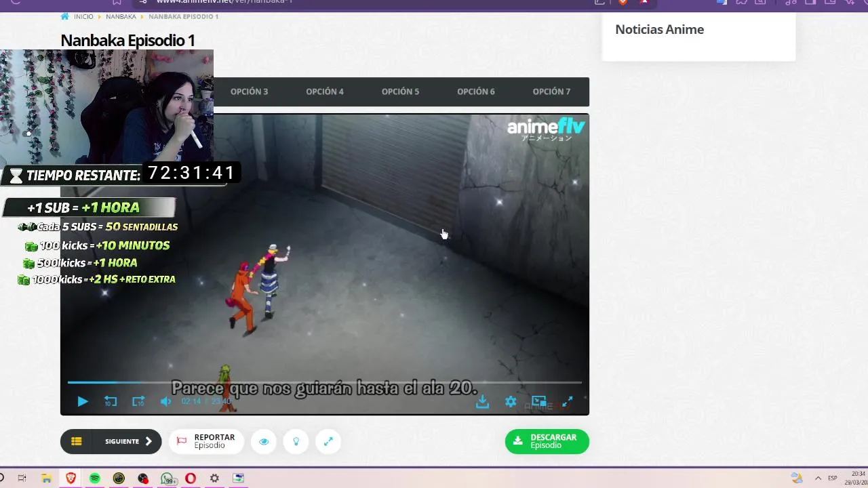Click green Descargar Episodio button
The height and width of the screenshot is (488, 868).
click(x=547, y=441)
